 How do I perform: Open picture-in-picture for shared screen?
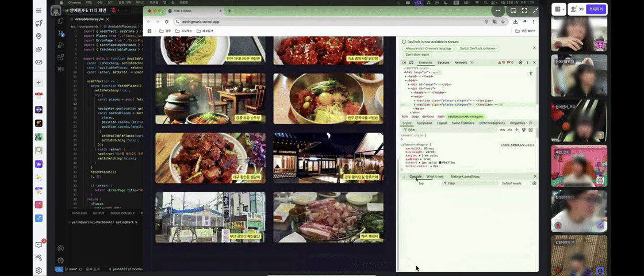[x=513, y=11]
